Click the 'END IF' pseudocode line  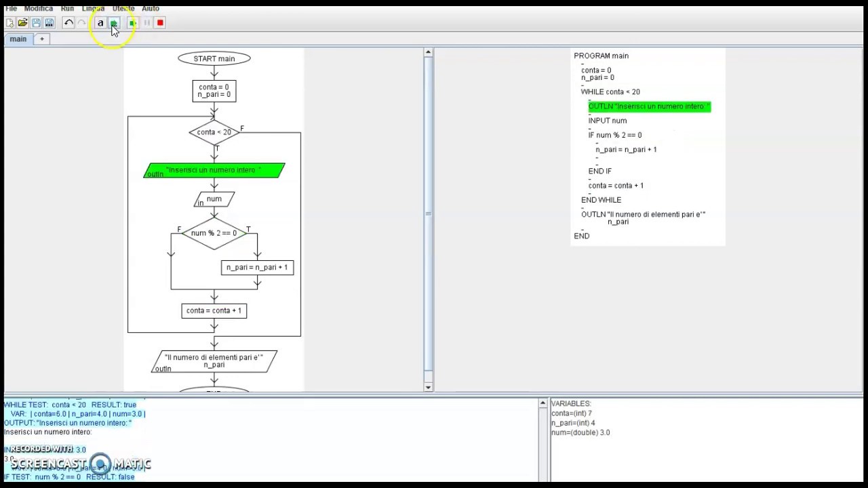click(600, 171)
